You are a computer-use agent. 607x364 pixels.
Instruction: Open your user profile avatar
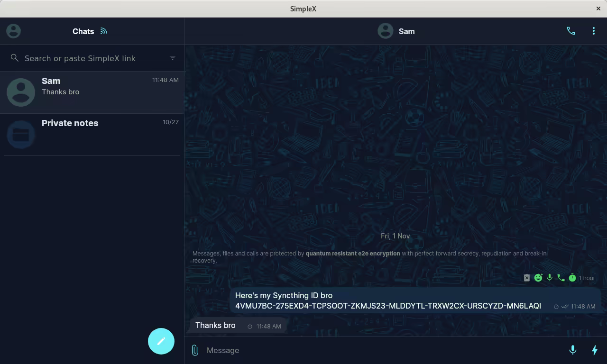point(13,31)
